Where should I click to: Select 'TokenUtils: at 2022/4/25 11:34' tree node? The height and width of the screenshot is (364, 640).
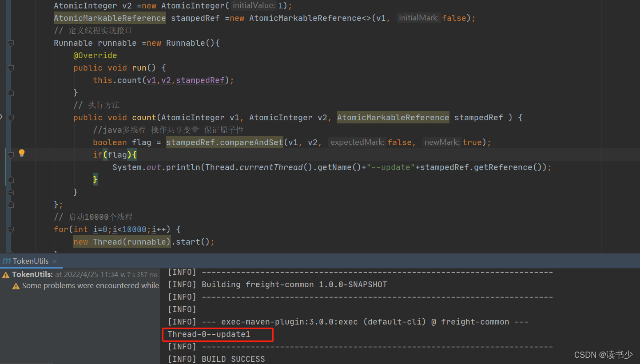(80, 275)
